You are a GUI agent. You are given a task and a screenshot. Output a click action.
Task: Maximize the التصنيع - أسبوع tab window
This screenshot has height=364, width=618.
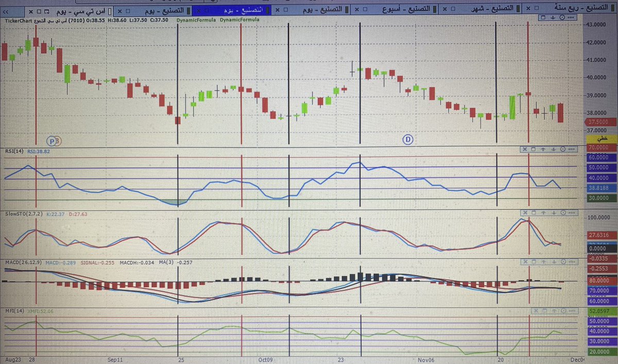tap(365, 9)
